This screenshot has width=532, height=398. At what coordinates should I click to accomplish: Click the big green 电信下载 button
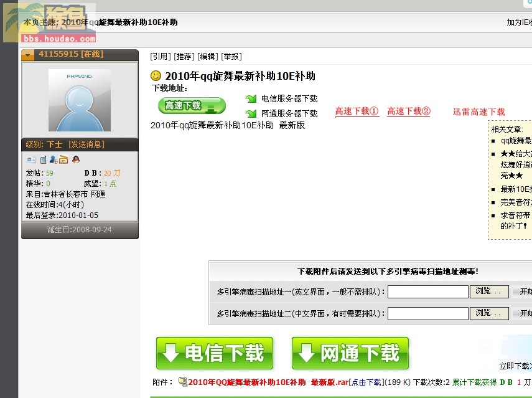215,353
